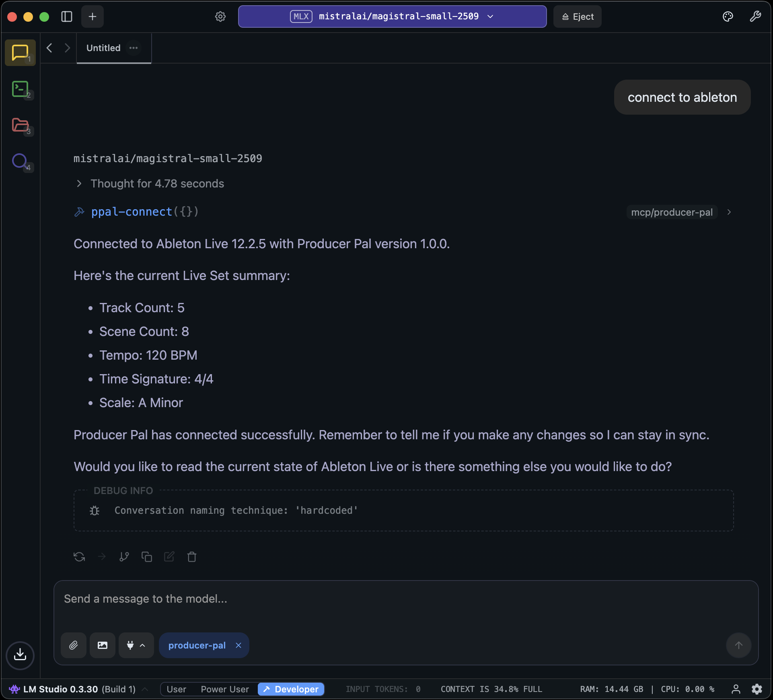This screenshot has height=700, width=773.
Task: Attach a file with the paperclip icon
Action: [x=73, y=645]
